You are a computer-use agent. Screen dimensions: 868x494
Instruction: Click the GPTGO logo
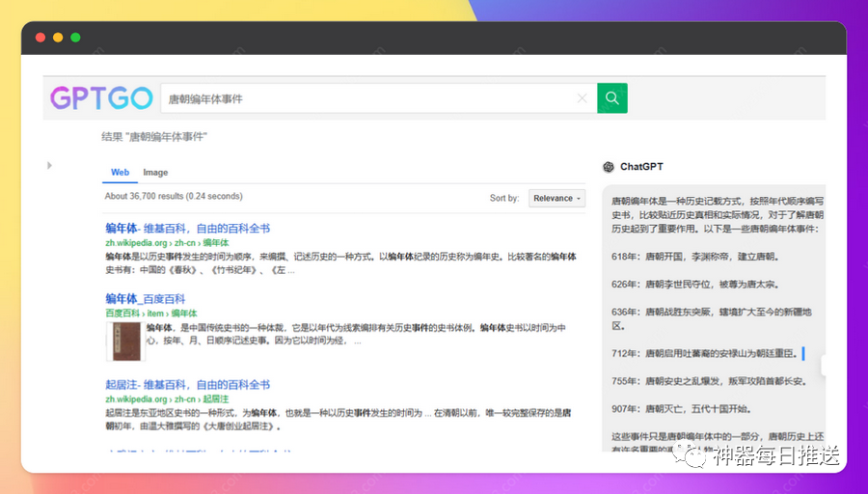tap(101, 98)
